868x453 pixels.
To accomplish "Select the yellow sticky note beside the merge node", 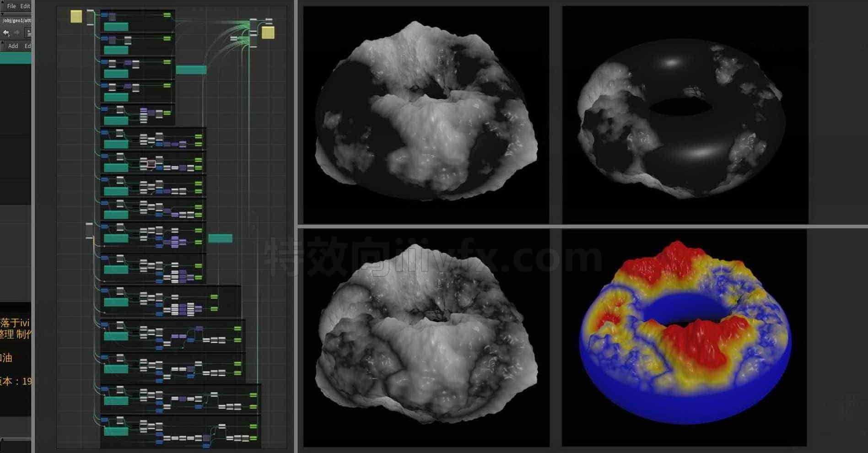I will tap(268, 32).
